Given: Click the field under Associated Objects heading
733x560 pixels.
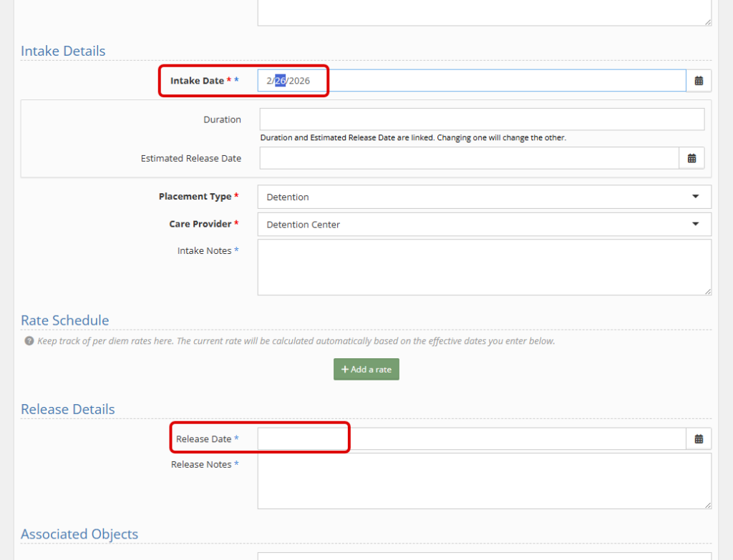Looking at the screenshot, I should pos(484,555).
